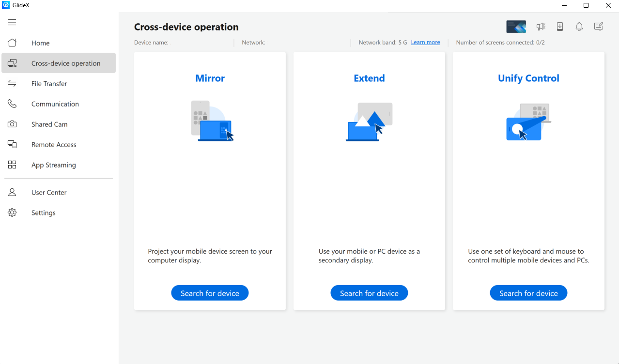Open GlideX Settings

[x=43, y=212]
